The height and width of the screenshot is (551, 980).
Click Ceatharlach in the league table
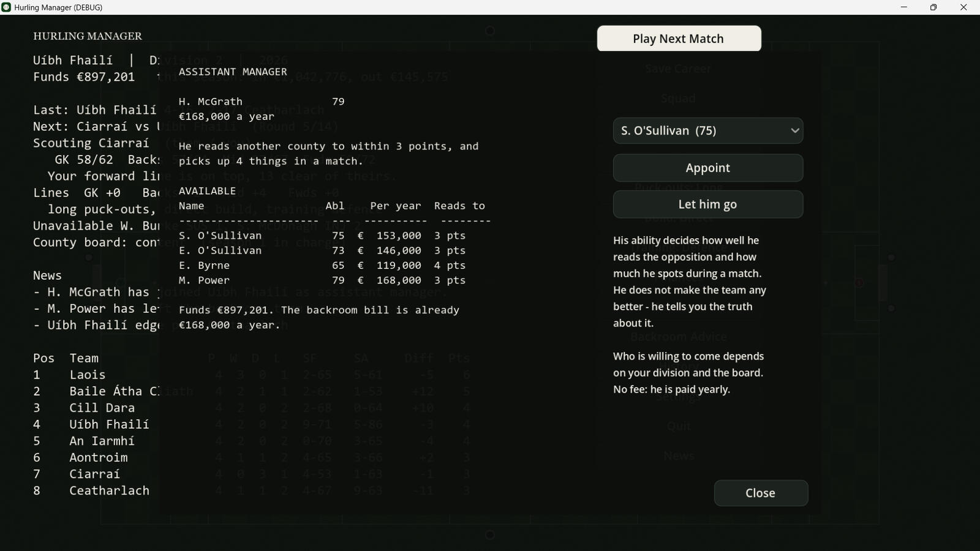point(110,490)
